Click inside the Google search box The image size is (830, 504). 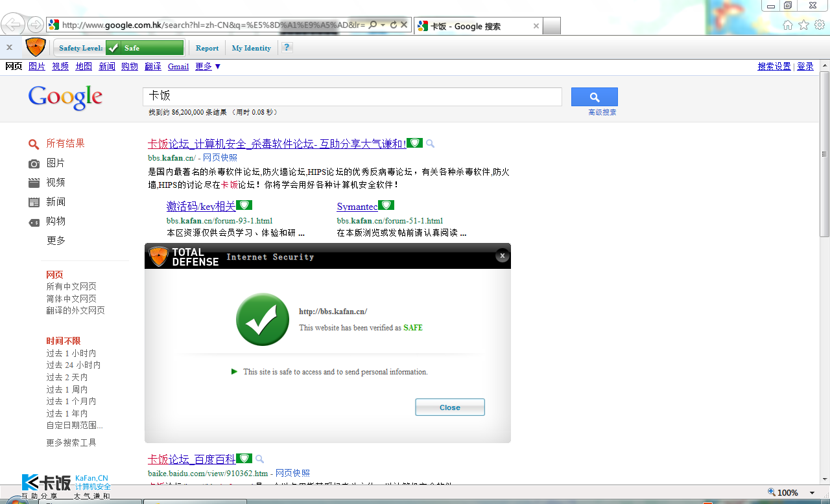click(x=352, y=97)
